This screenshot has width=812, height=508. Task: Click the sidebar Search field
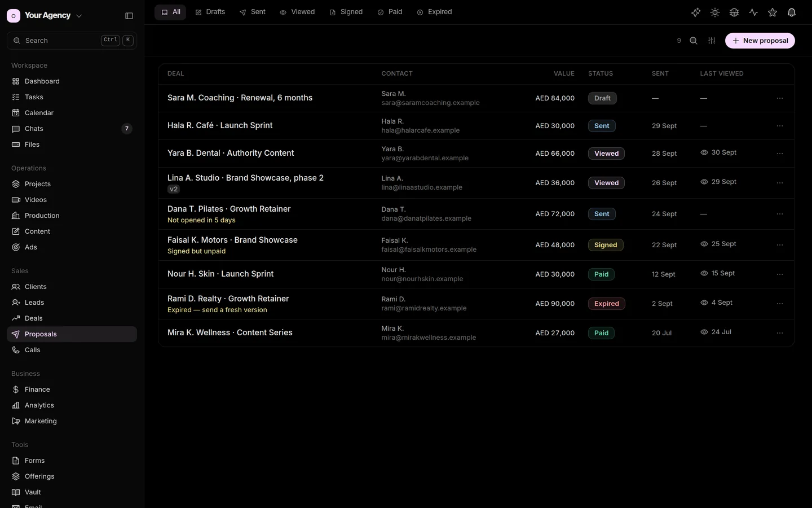[x=72, y=41]
